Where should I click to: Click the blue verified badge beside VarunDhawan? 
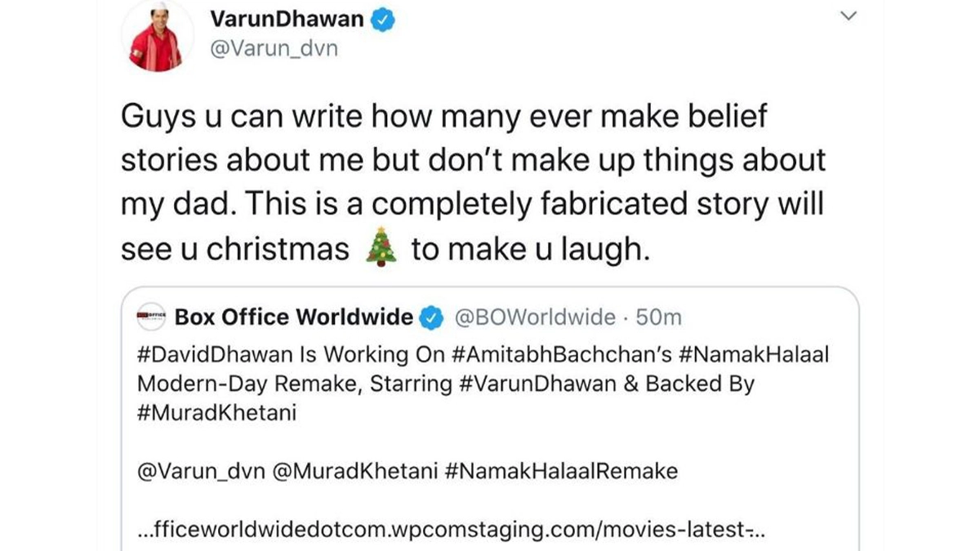384,20
